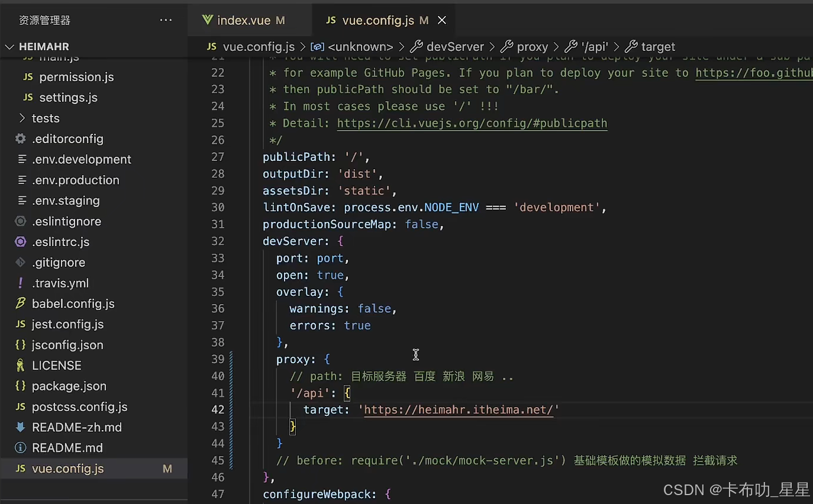Click the Vue icon on index.vue tab

point(207,20)
